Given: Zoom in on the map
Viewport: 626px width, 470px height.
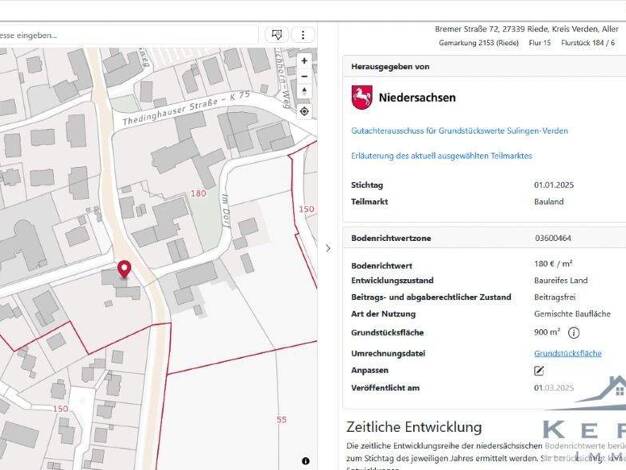Looking at the screenshot, I should pyautogui.click(x=304, y=60).
